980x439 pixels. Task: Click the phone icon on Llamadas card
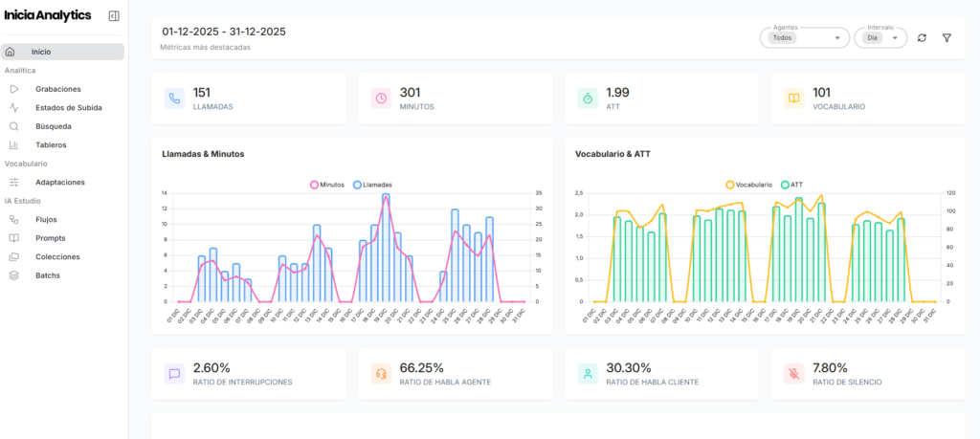point(174,98)
